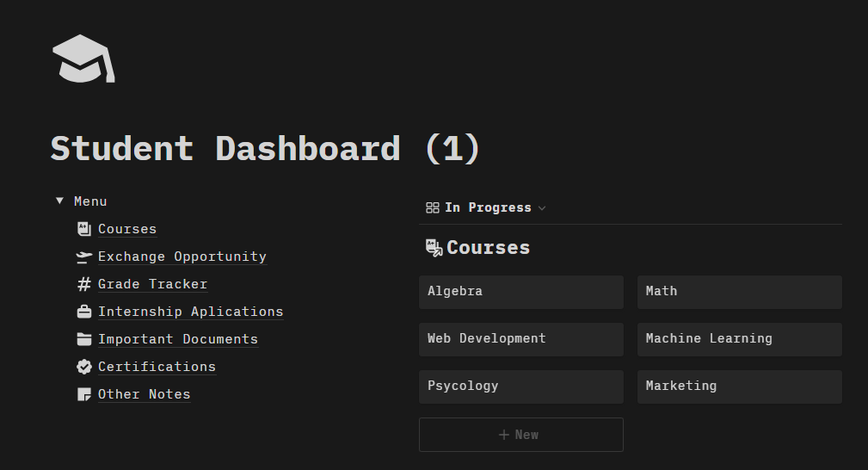Open the Algebra course card
Viewport: 868px width, 470px height.
point(520,292)
